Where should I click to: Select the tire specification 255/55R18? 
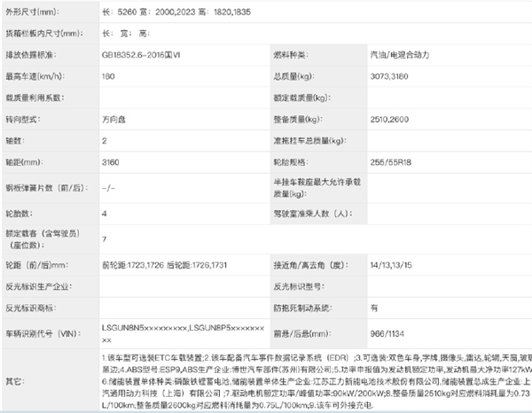click(390, 163)
